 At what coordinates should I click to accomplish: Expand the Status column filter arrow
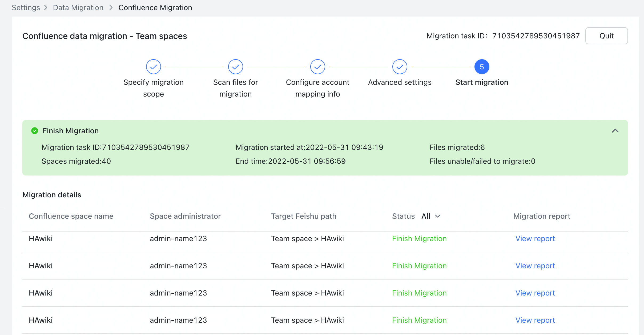(438, 216)
